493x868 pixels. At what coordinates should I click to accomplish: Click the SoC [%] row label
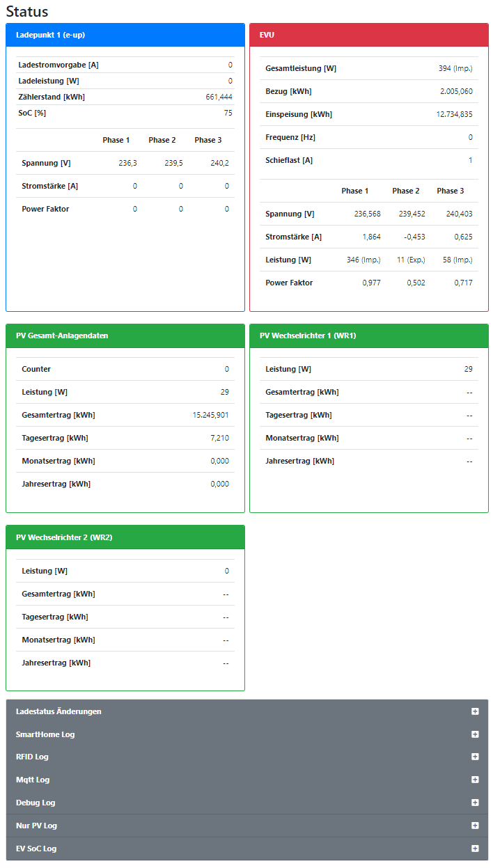[32, 113]
